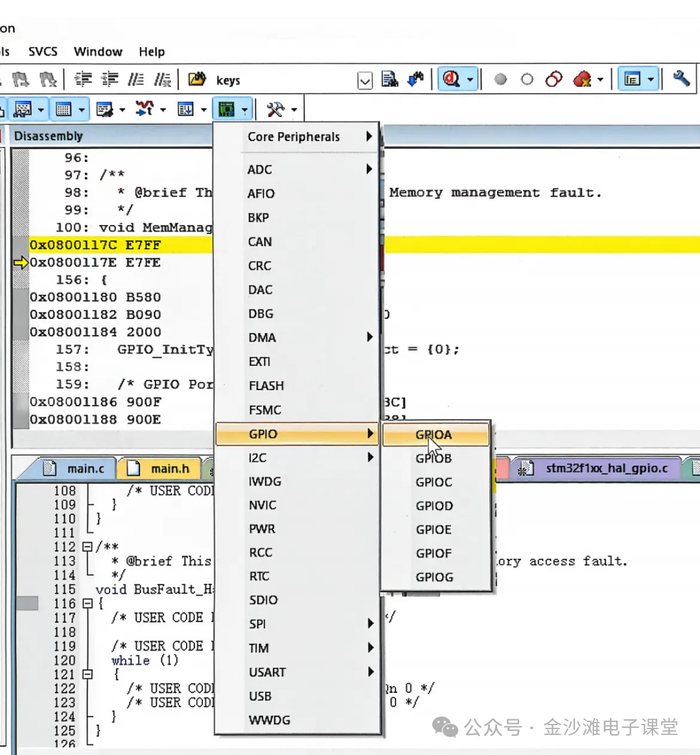Collapse the code fold at line 121
Image resolution: width=700 pixels, height=755 pixels.
pos(87,674)
